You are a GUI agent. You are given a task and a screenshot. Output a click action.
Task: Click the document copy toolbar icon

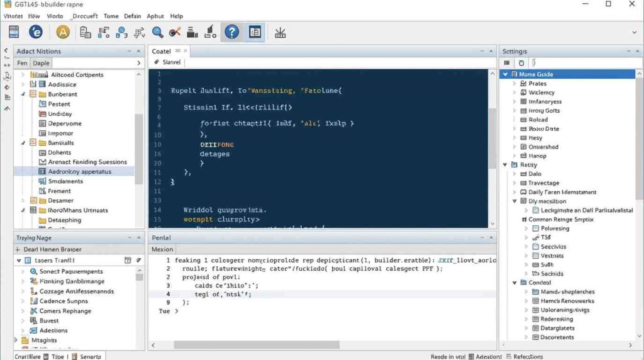[85, 32]
